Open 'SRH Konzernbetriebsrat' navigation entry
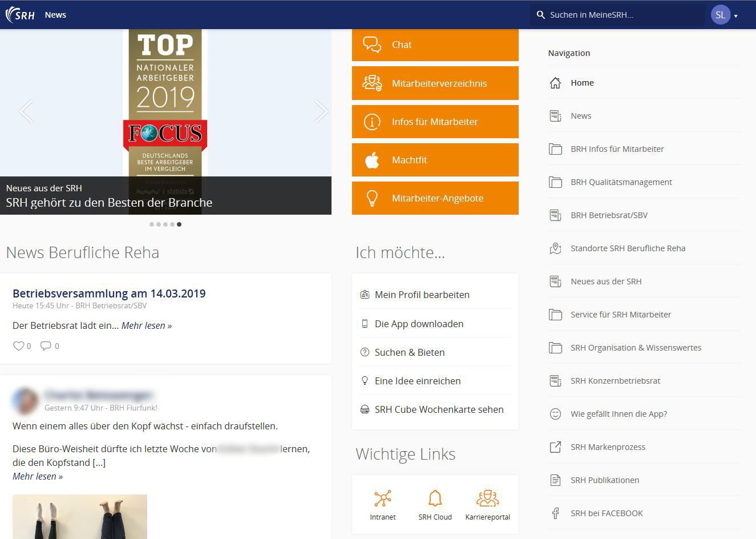 point(644,381)
